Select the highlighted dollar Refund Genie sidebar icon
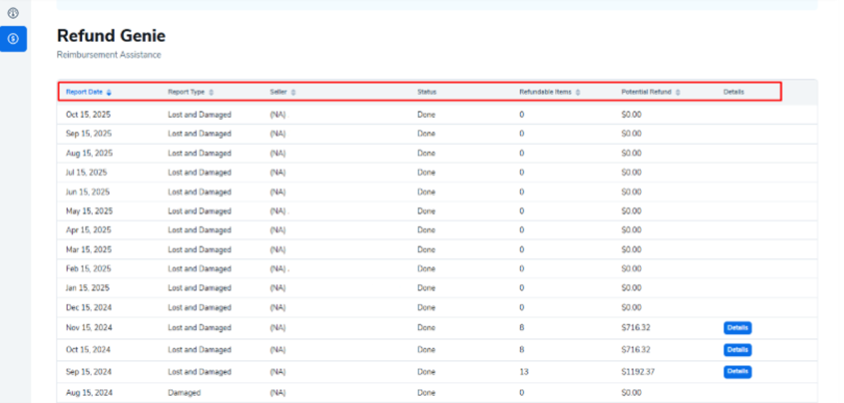Screen dimensions: 844x403 tap(13, 39)
